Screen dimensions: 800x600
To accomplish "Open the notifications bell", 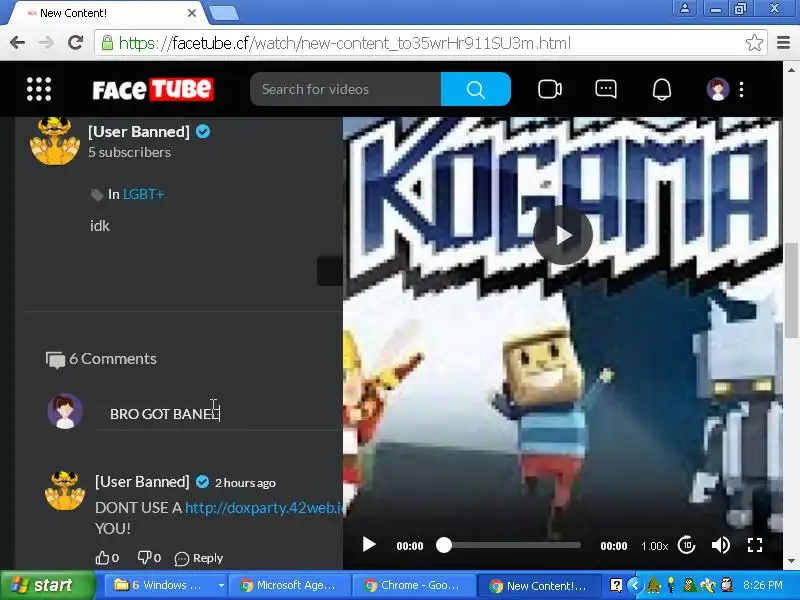I will click(662, 89).
